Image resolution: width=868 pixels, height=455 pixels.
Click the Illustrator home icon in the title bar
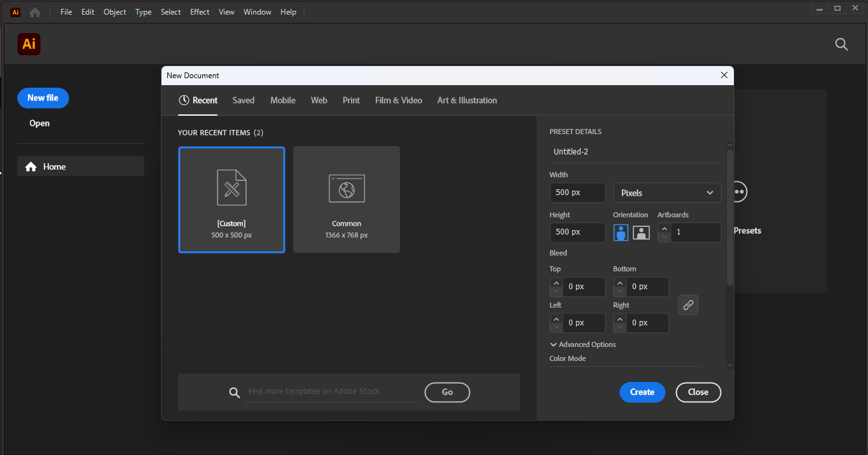(x=35, y=11)
